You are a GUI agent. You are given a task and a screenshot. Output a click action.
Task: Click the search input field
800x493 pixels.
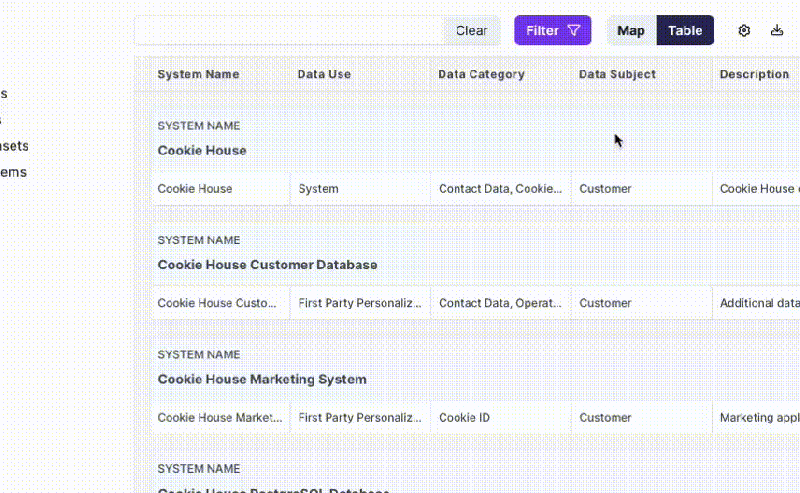point(288,31)
